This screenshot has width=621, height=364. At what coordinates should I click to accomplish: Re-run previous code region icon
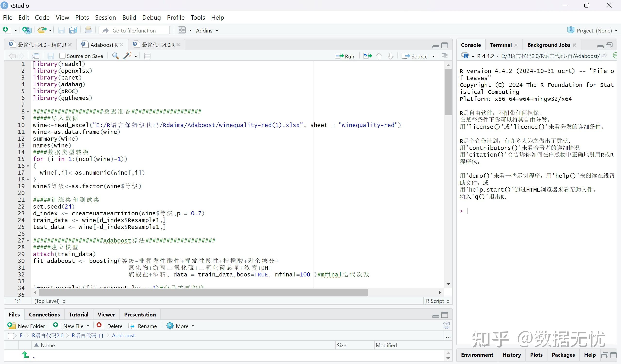(x=368, y=56)
